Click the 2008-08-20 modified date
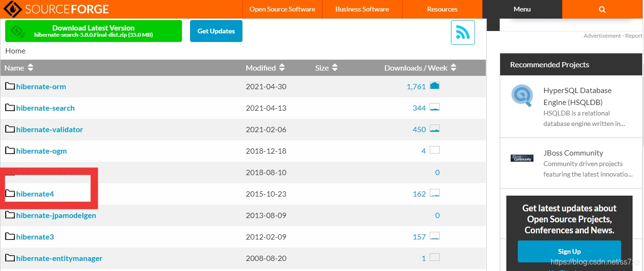Screen dimensions: 644x271 [266, 258]
